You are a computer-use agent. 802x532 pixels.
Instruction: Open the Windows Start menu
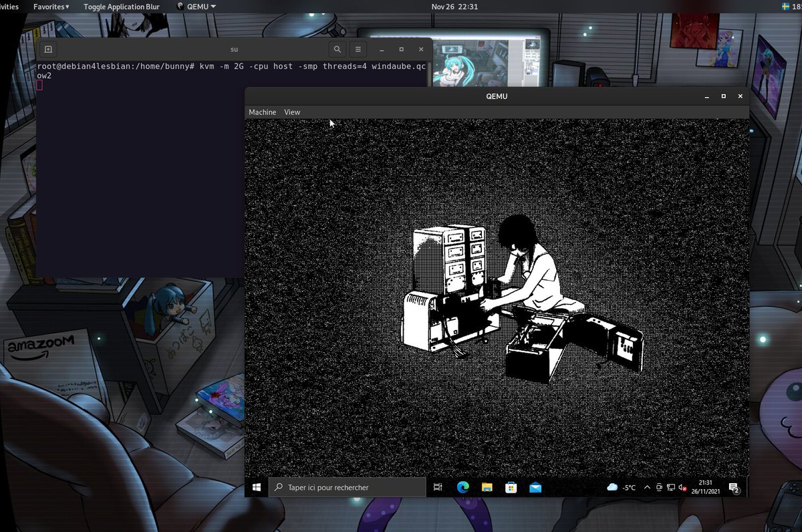[x=257, y=487]
